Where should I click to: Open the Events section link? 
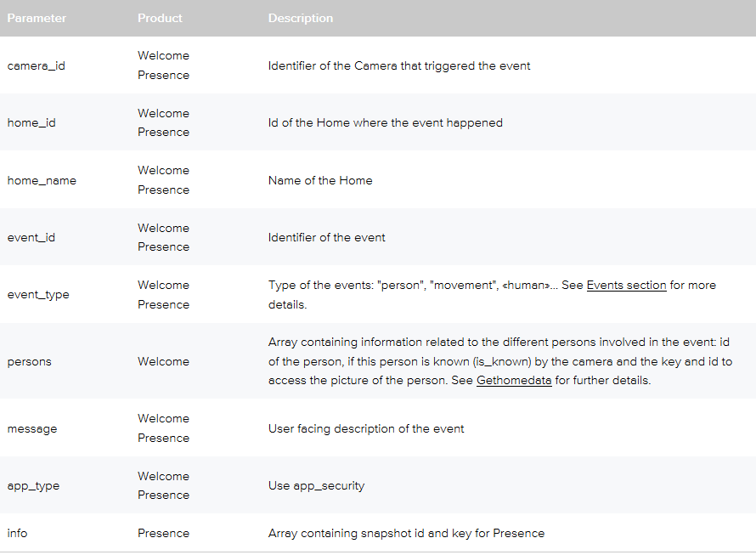coord(626,286)
